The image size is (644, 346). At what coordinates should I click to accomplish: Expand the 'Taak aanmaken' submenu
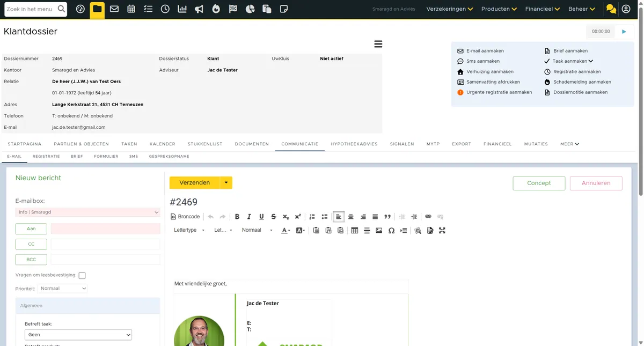(573, 61)
